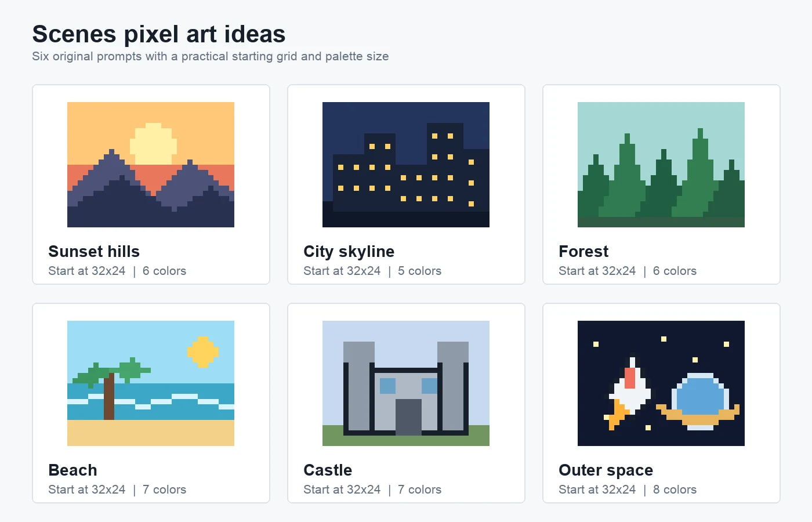
Task: Click the castle's dark doorway
Action: (x=408, y=417)
